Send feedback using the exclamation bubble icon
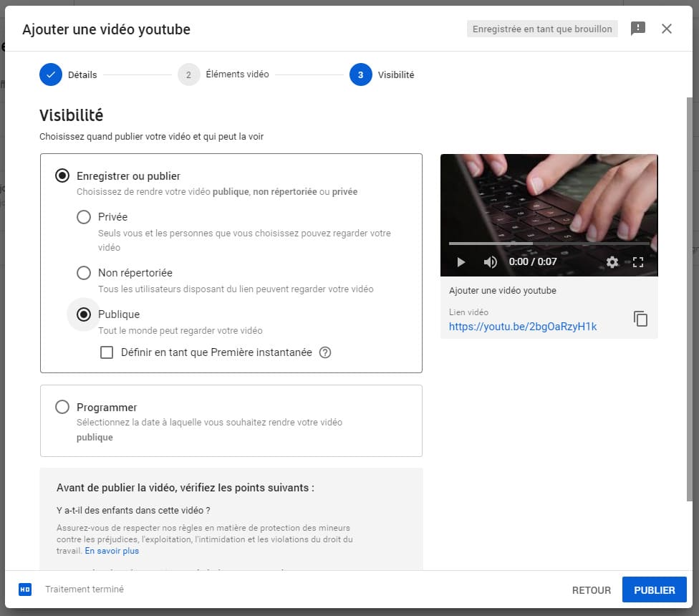This screenshot has height=616, width=699. (x=638, y=29)
